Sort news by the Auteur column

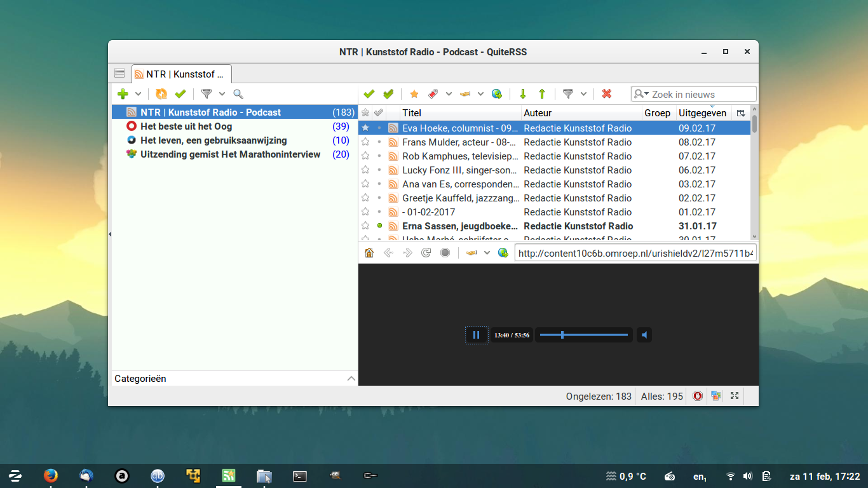[x=581, y=113]
